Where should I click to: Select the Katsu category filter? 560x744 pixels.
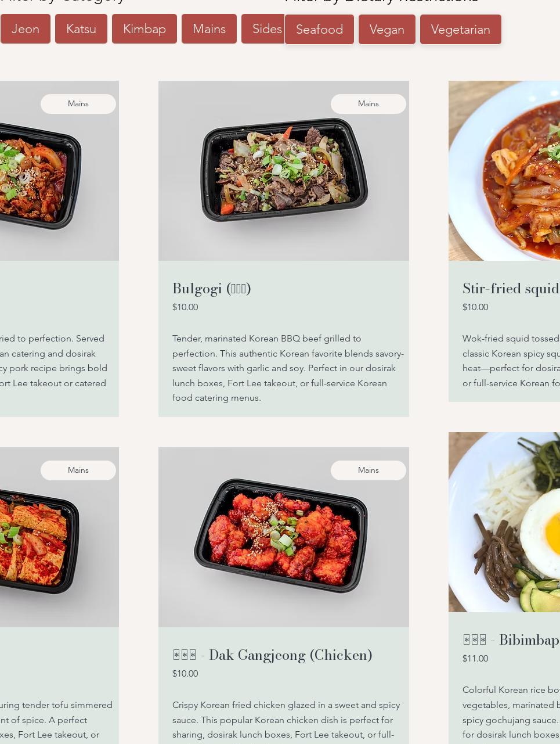81,28
